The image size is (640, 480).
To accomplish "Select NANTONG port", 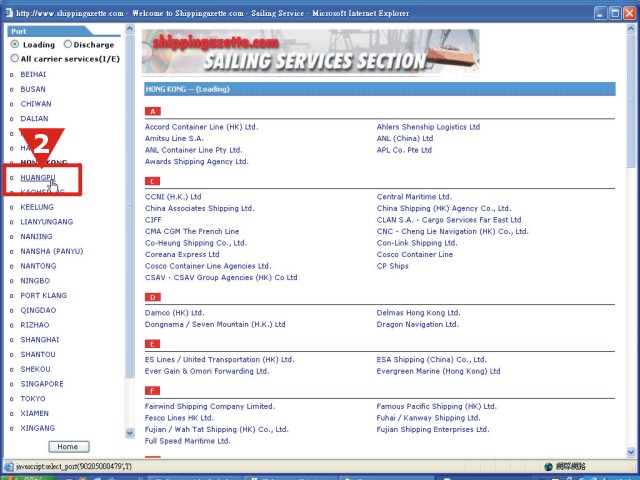I will coord(38,266).
